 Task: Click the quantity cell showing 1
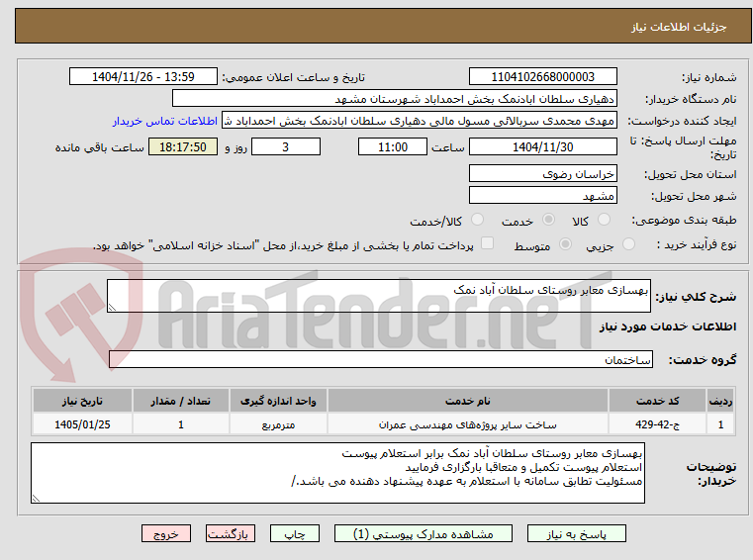click(x=180, y=424)
